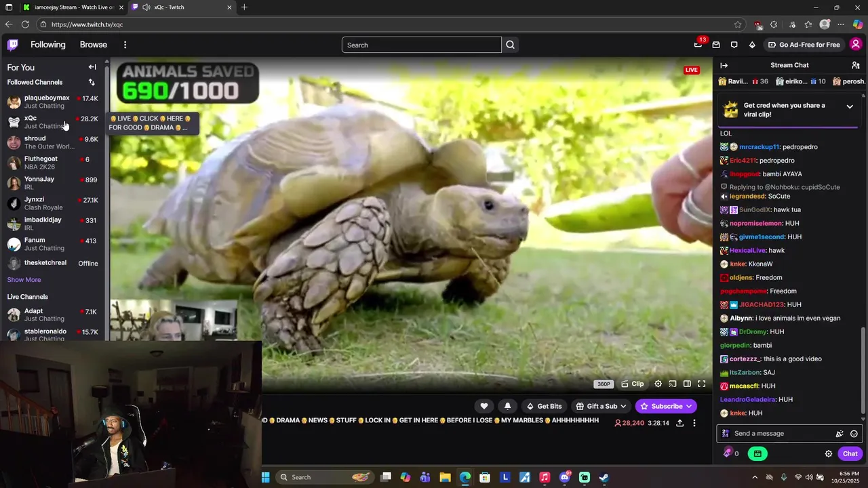This screenshot has height=488, width=868.
Task: Reload the page
Action: 25,24
